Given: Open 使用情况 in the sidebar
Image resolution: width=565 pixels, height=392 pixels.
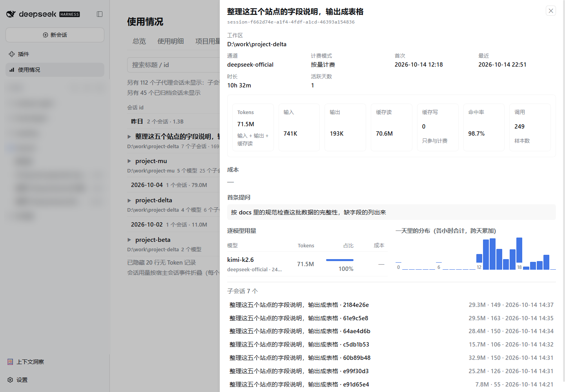Looking at the screenshot, I should click(x=55, y=70).
